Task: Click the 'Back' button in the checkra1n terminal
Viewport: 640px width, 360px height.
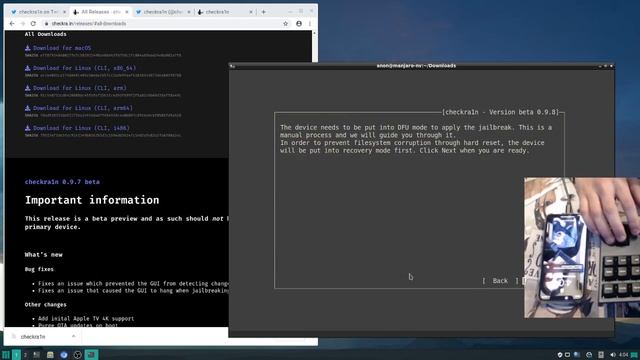Action: tap(500, 281)
